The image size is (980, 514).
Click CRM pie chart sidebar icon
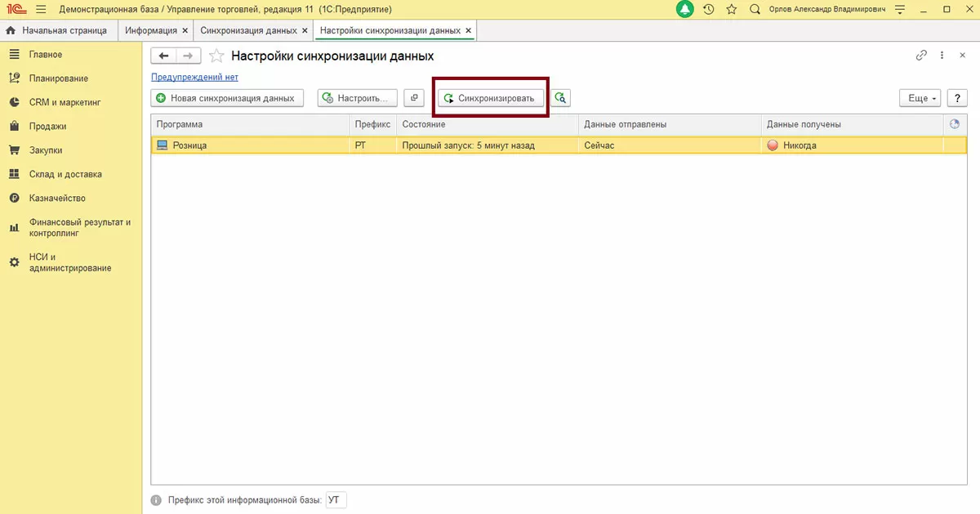coord(14,102)
